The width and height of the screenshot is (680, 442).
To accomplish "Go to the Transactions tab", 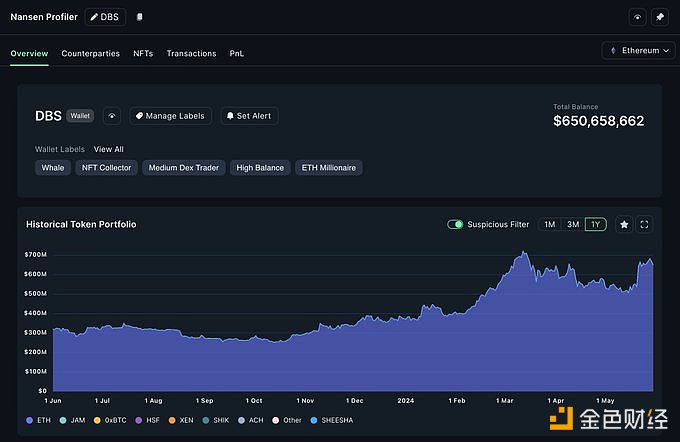I will [191, 53].
